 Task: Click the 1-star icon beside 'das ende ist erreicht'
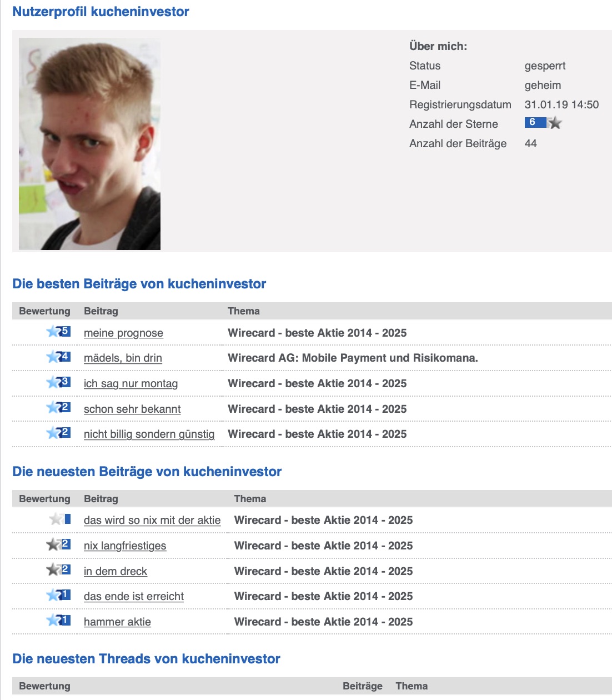click(57, 595)
